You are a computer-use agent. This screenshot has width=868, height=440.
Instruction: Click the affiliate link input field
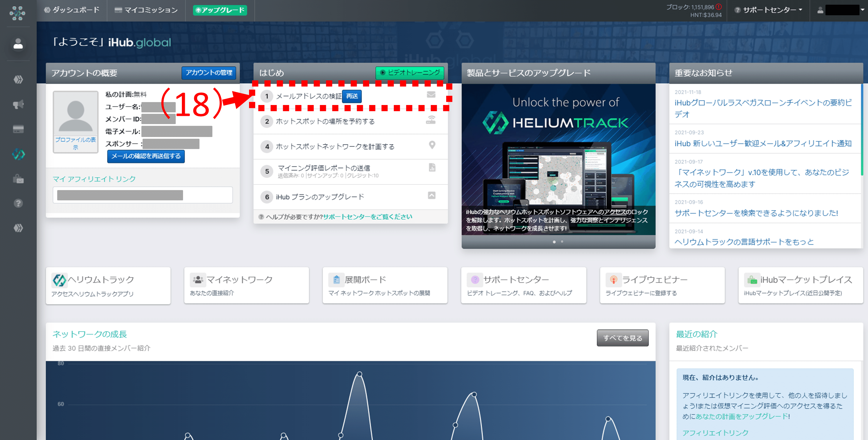[143, 195]
